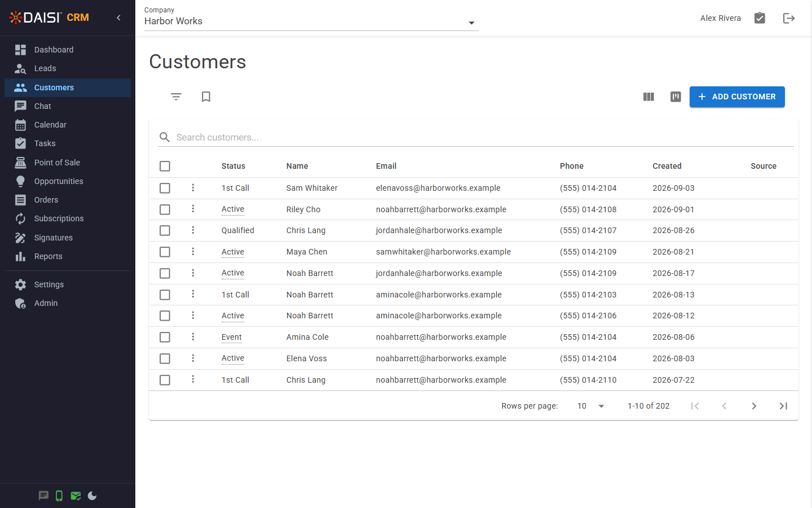Click the Add Customer button
Screen dimensions: 812x508
(737, 97)
